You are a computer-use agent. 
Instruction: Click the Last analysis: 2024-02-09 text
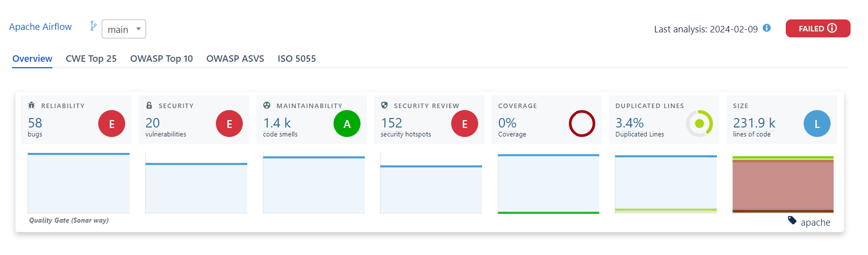tap(706, 29)
